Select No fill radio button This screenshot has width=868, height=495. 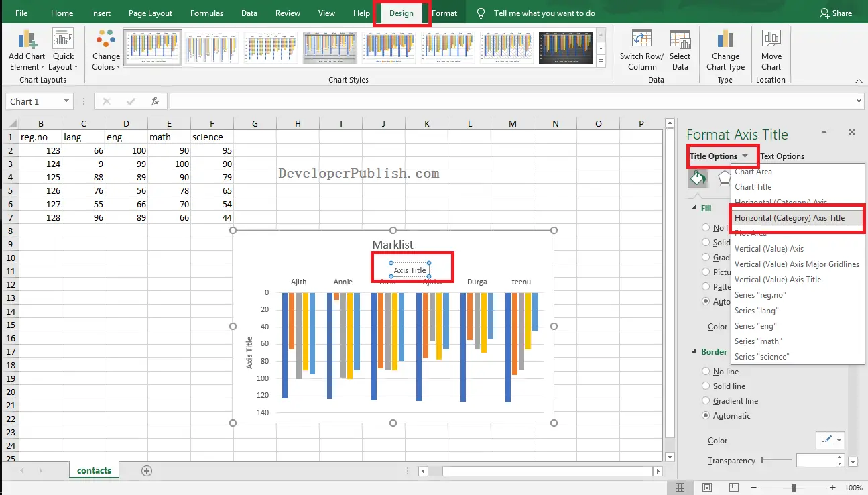705,228
